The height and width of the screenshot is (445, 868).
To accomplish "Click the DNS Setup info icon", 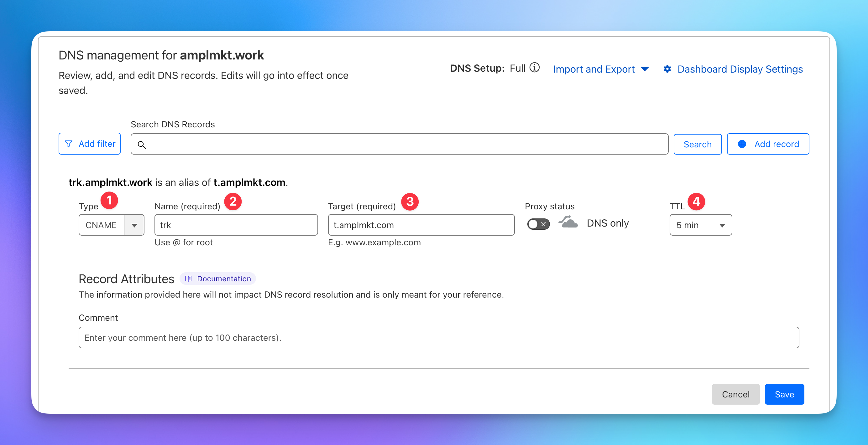I will 534,68.
